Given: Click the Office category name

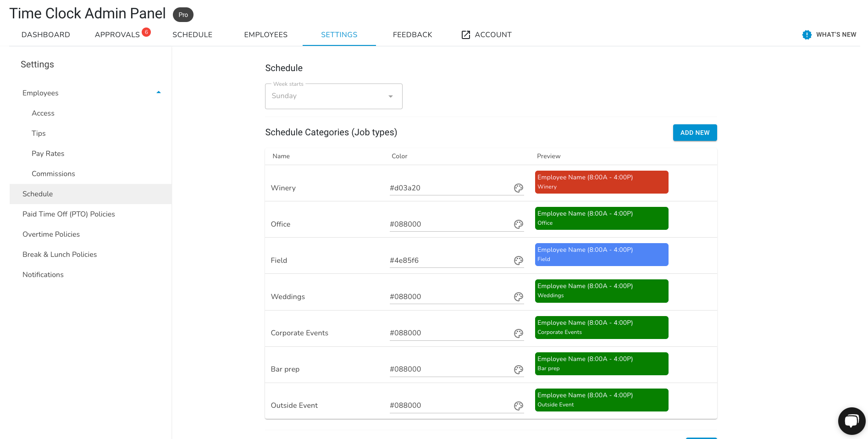Looking at the screenshot, I should coord(281,224).
